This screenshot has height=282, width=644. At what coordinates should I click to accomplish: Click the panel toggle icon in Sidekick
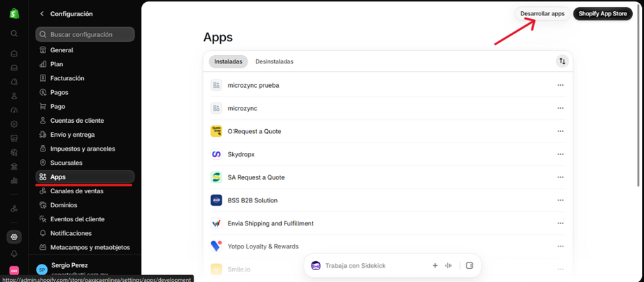[469, 266]
